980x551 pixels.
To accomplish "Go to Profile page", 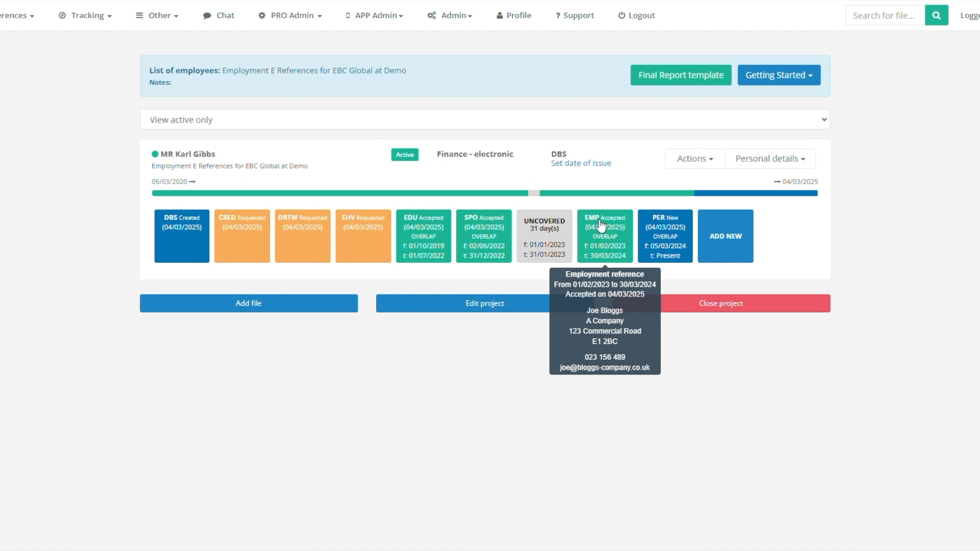I will click(513, 15).
